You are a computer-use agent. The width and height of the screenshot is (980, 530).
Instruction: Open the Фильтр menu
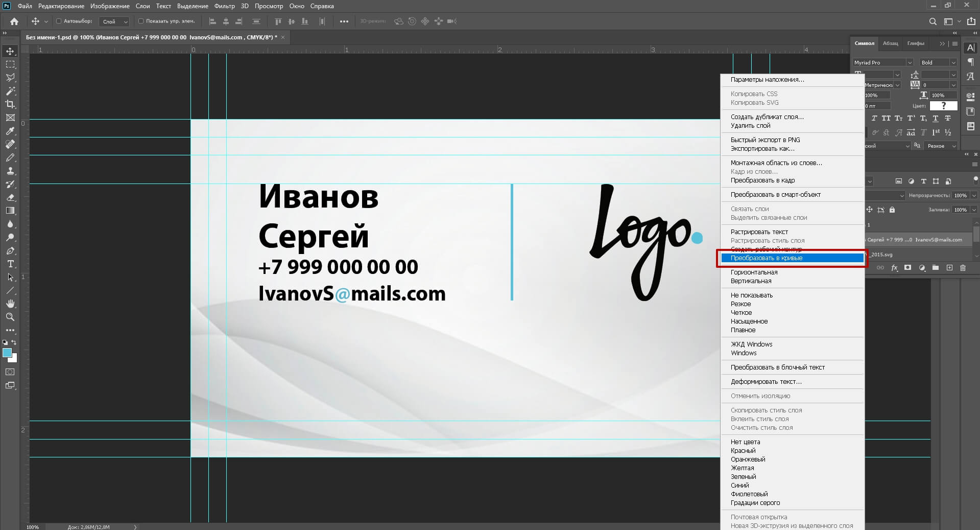pos(224,6)
